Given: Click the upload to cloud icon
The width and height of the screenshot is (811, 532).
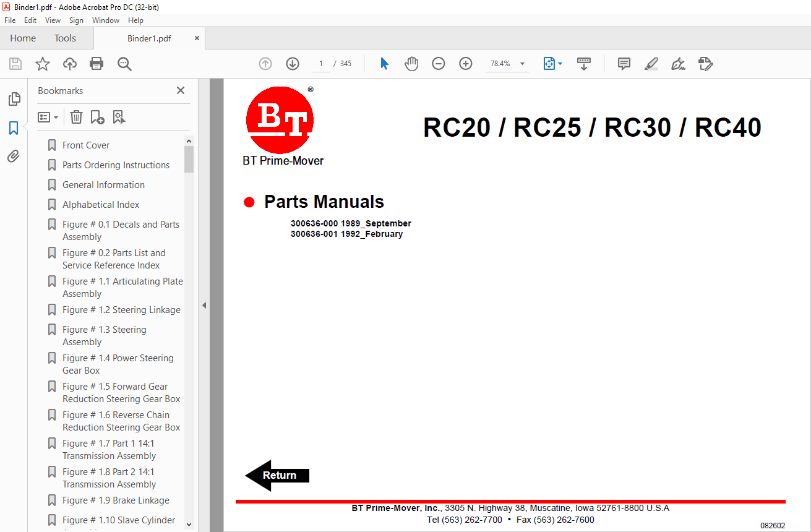Looking at the screenshot, I should [70, 64].
